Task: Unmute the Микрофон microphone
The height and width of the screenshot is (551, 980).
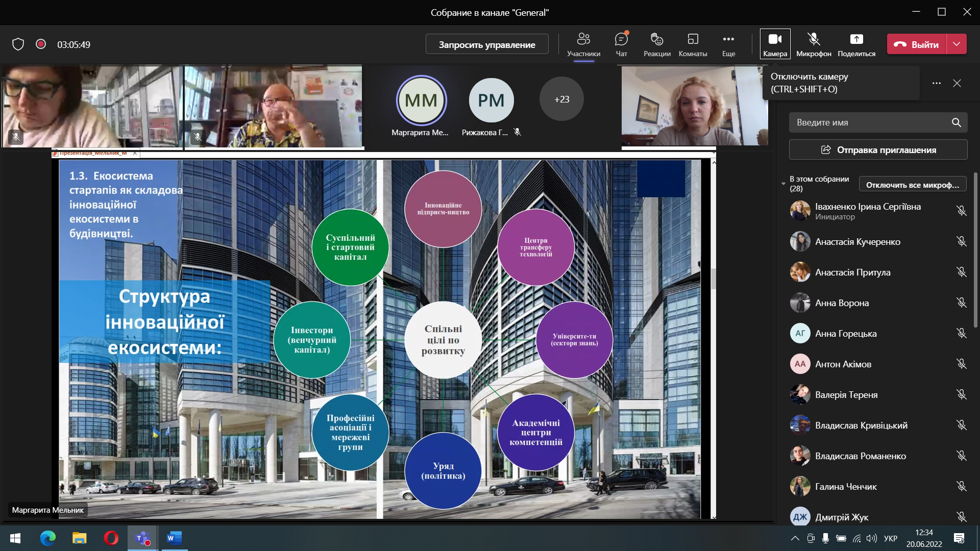Action: (x=814, y=44)
